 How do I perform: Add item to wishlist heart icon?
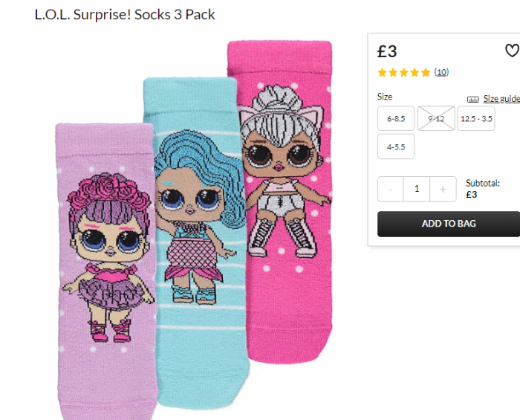click(x=512, y=51)
